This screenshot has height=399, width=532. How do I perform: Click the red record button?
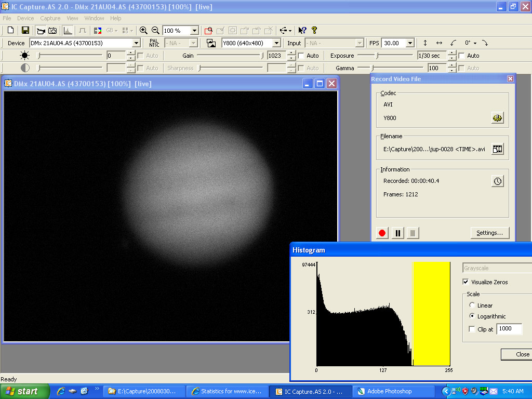coord(382,233)
